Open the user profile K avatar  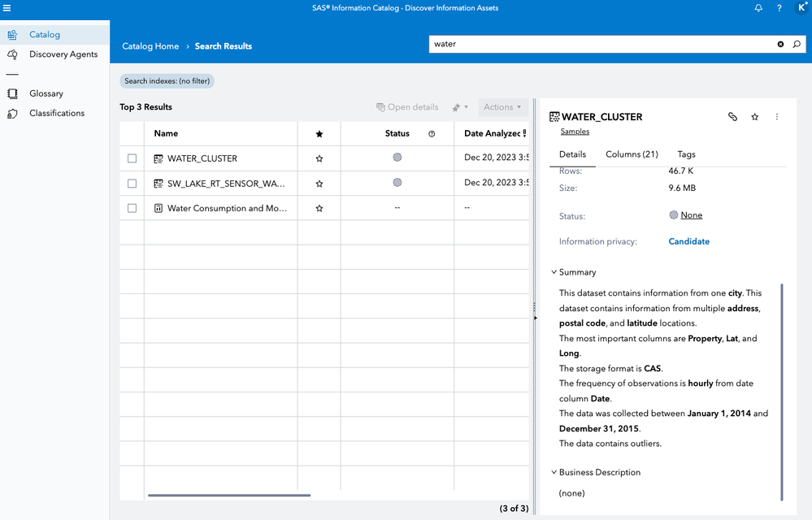801,7
